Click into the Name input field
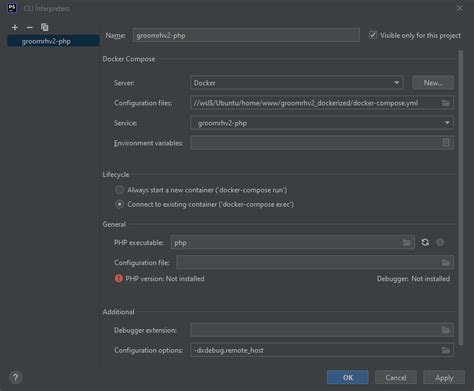 point(246,35)
